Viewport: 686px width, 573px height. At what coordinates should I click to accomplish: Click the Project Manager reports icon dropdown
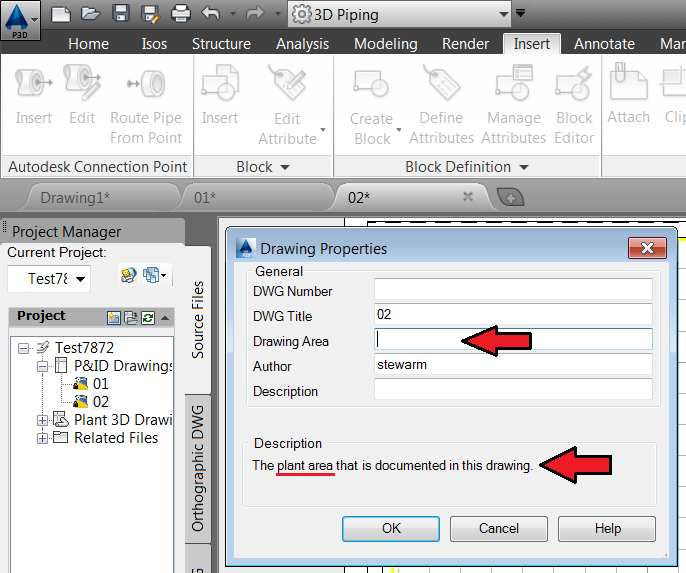coord(154,276)
